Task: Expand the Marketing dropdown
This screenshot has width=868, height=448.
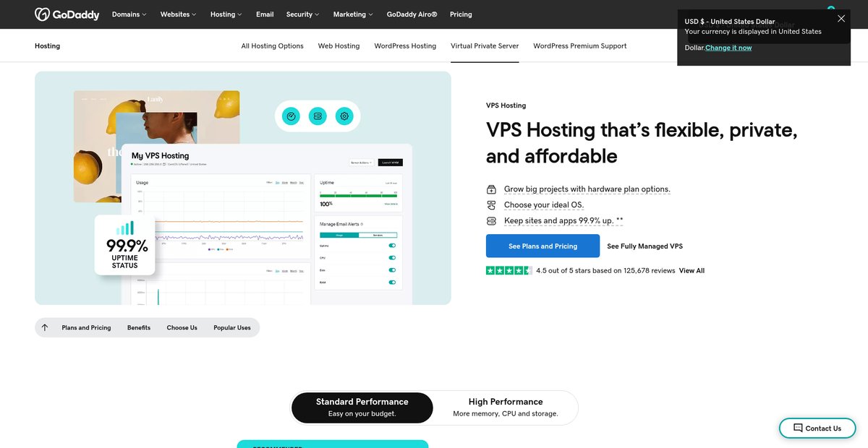Action: click(x=353, y=14)
